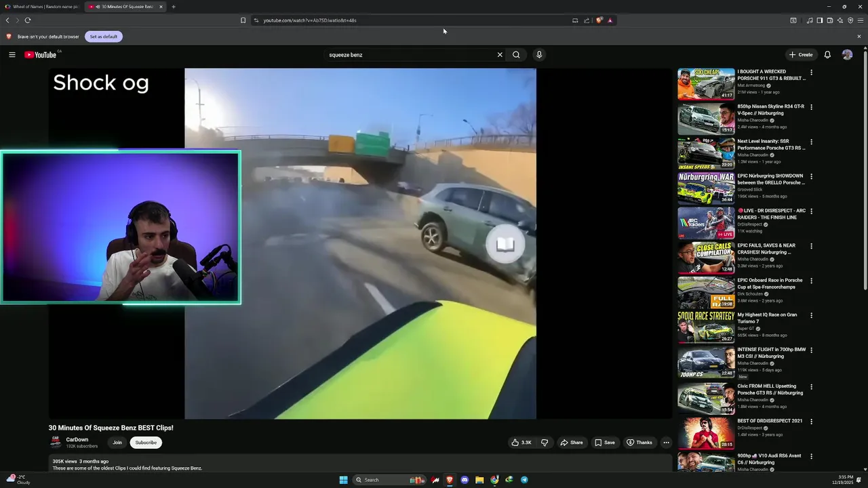This screenshot has width=868, height=488.
Task: Open options for BEST OF DRDISRESPECT 2021
Action: click(x=811, y=422)
